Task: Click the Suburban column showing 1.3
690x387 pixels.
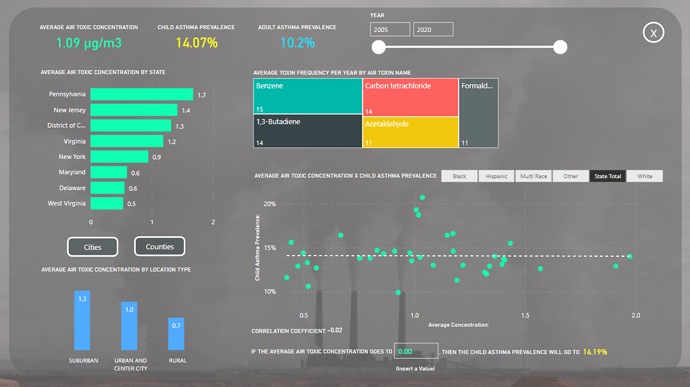Action: [x=82, y=321]
